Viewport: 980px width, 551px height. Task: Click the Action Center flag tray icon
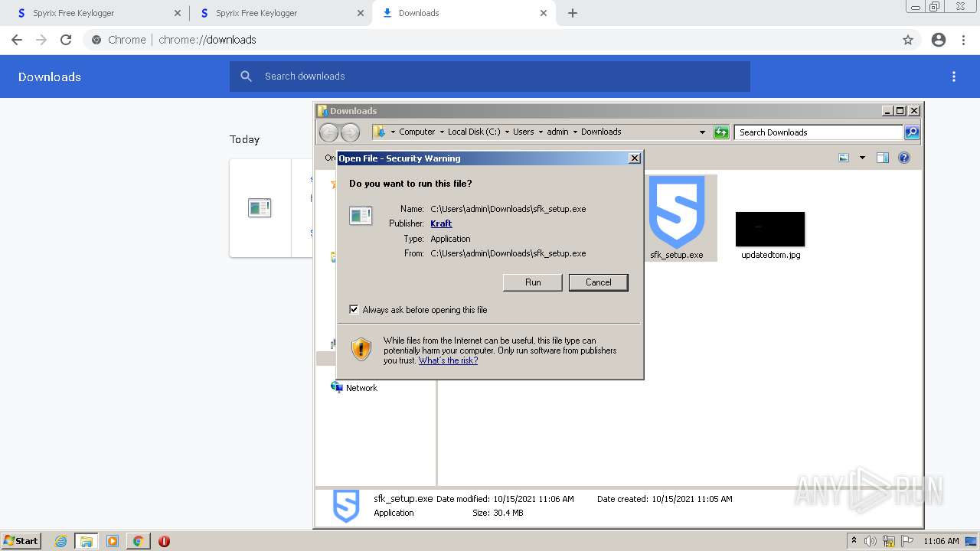(x=908, y=541)
